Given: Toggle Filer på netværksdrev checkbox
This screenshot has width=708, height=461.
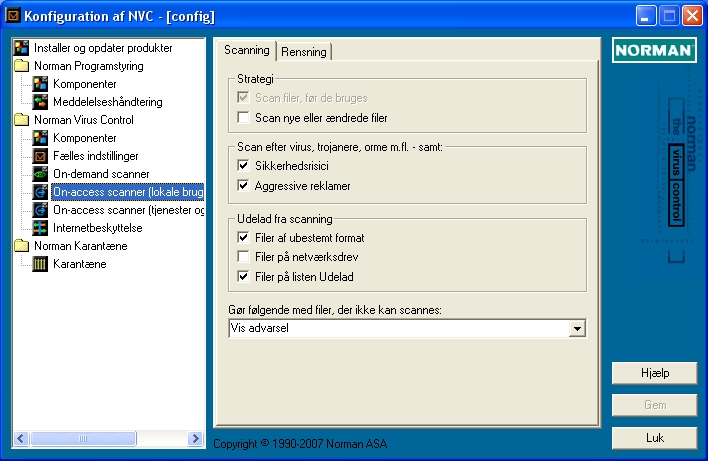Looking at the screenshot, I should point(243,257).
